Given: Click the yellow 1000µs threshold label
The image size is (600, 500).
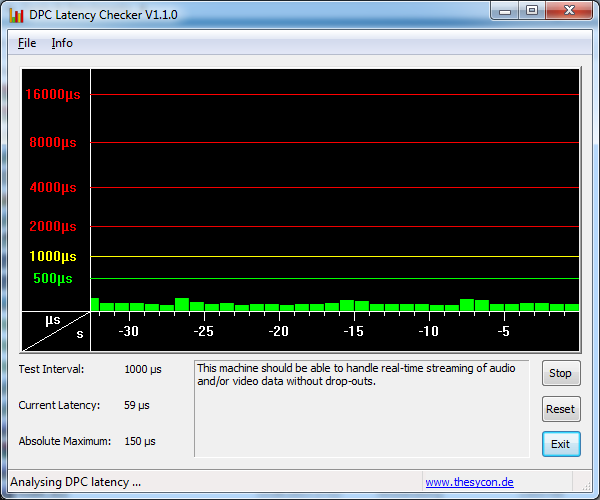Looking at the screenshot, I should [x=52, y=256].
